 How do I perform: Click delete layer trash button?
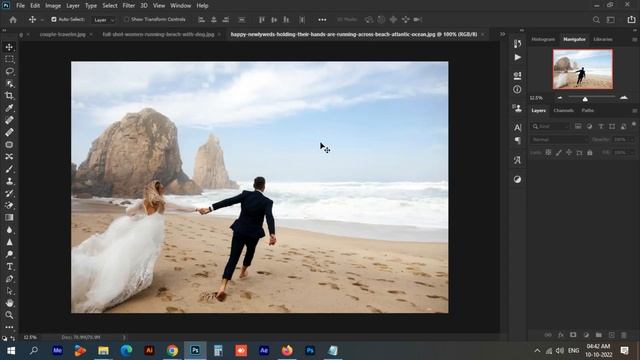coord(624,335)
